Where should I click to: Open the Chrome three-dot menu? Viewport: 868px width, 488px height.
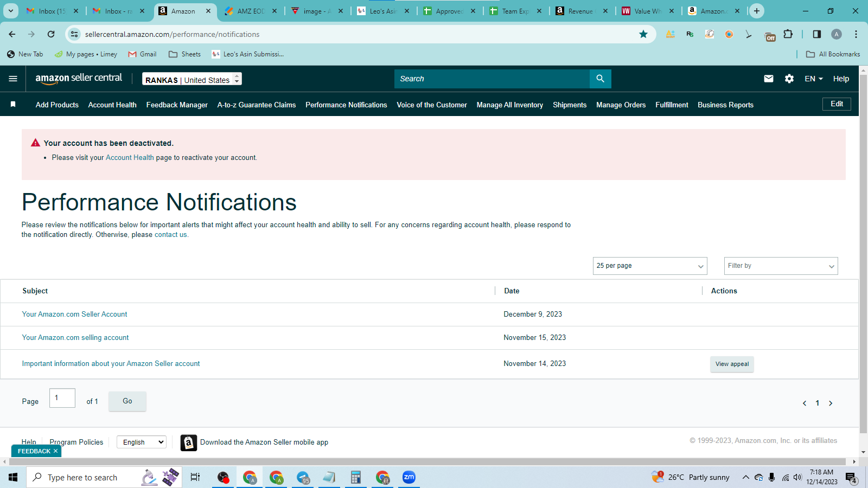pyautogui.click(x=856, y=34)
